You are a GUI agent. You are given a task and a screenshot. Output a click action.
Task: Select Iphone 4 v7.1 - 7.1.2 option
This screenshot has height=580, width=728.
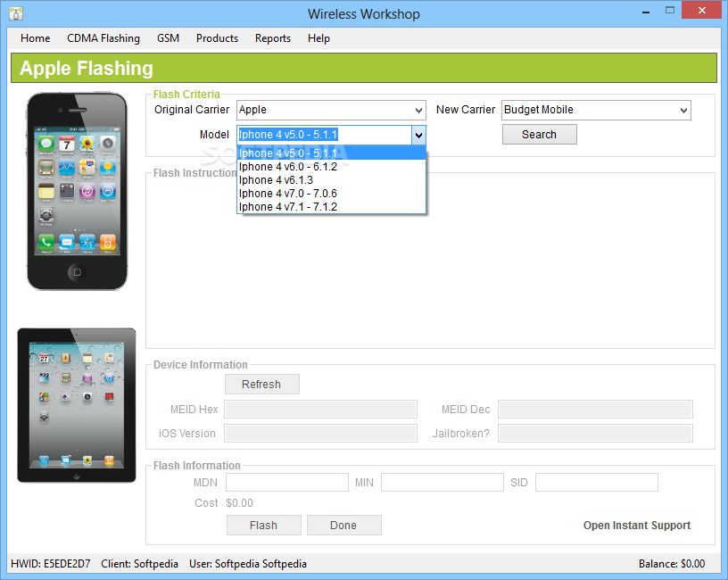coord(332,207)
